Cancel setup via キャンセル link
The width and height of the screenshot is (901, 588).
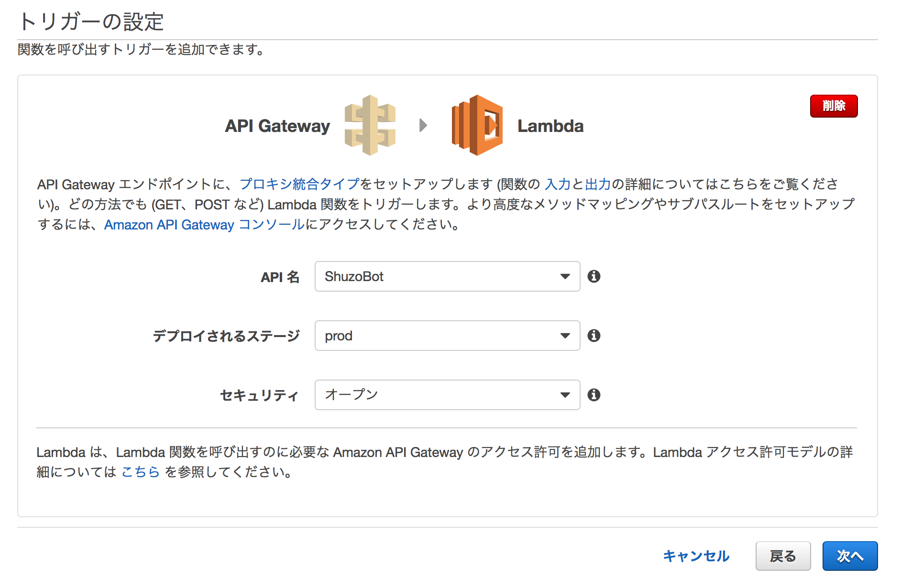pyautogui.click(x=696, y=556)
